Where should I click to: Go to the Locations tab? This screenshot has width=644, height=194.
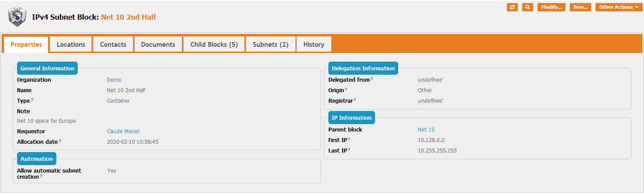(71, 44)
